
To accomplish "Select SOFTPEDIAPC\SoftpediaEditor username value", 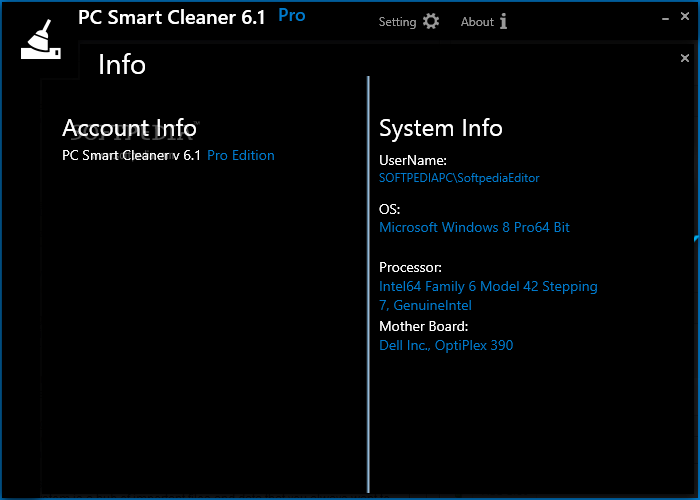I will pos(459,178).
